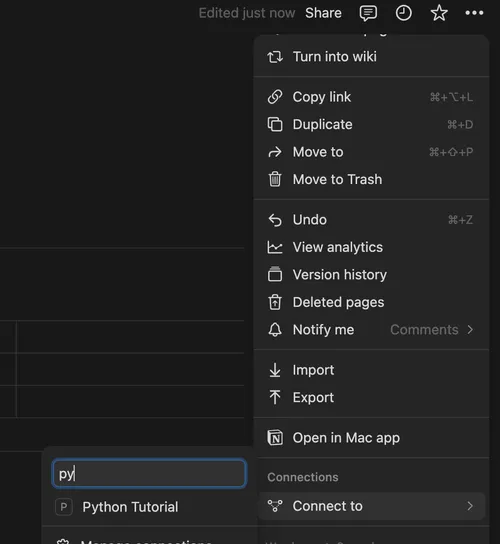Click the Edited just now text
This screenshot has height=544, width=500.
(x=247, y=13)
